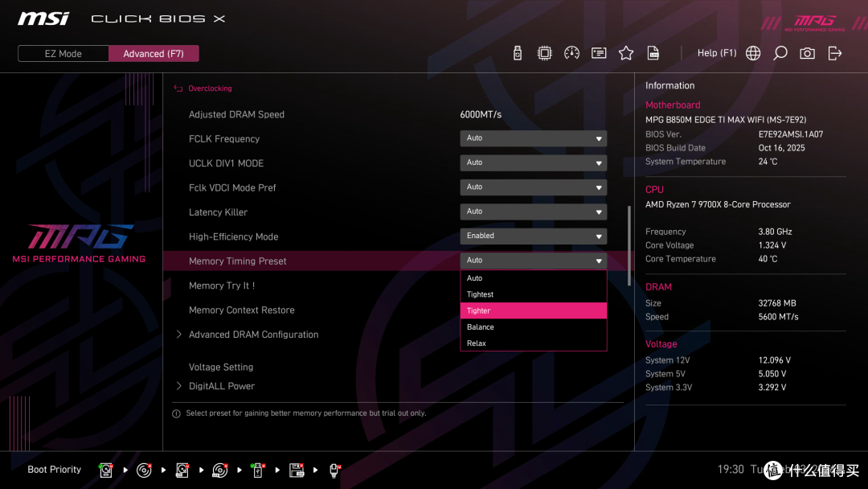Click the AMD Ryzen 7 9700X processor name
The image size is (868, 489).
pyautogui.click(x=718, y=204)
